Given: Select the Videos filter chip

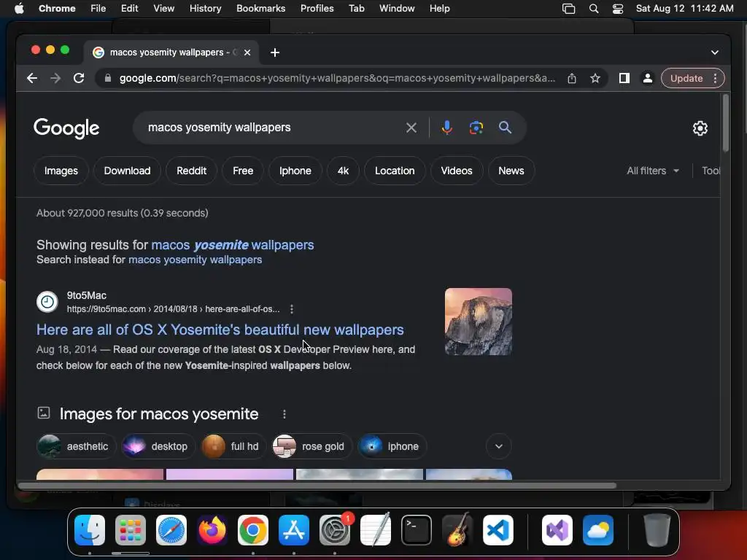Looking at the screenshot, I should click(457, 171).
